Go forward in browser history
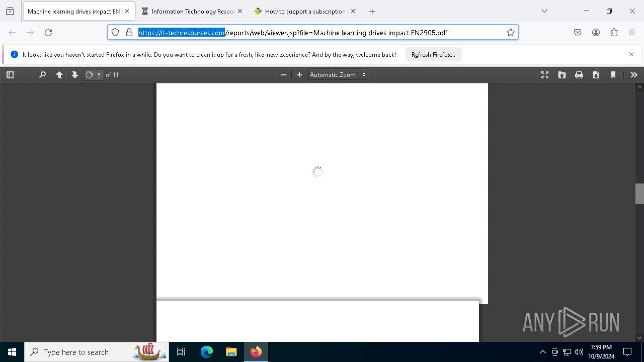 [x=30, y=33]
